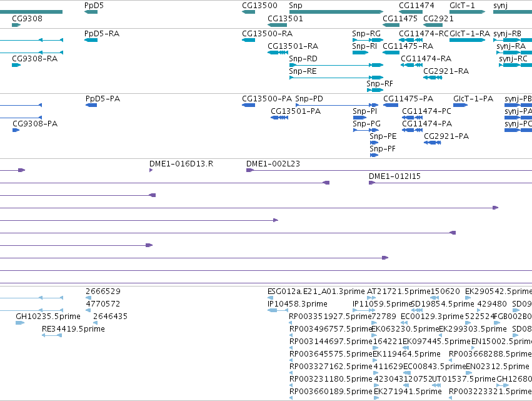Click the Snp-PD protein label
Viewport: 532px width, 401px height.
[x=309, y=99]
